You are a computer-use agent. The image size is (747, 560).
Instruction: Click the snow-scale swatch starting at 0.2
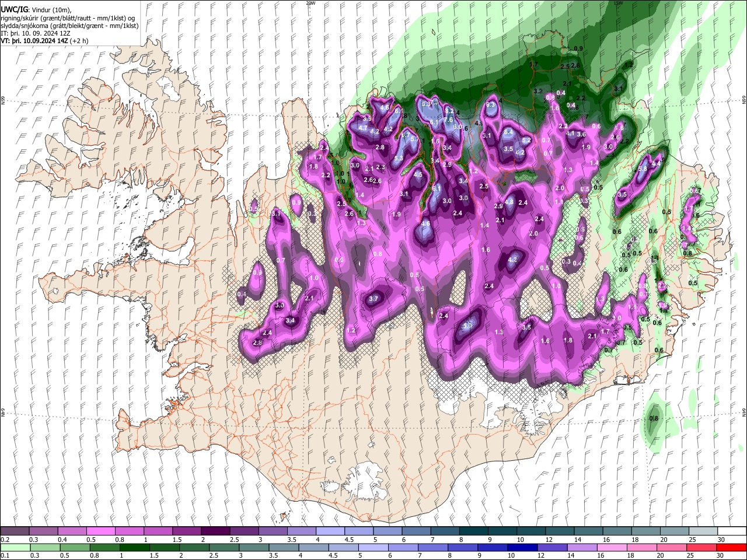15,531
